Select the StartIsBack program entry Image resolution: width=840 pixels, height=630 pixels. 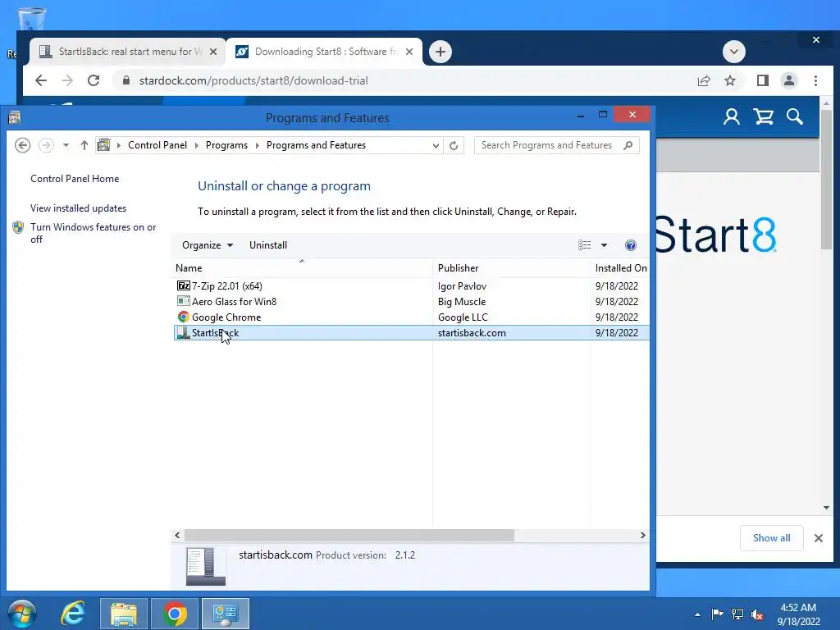[x=412, y=333]
